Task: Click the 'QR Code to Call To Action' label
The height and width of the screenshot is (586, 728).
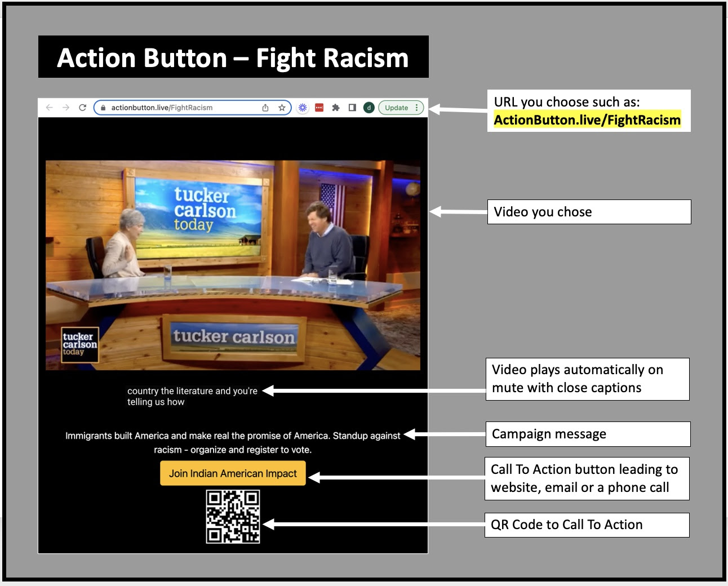Action: pos(587,525)
